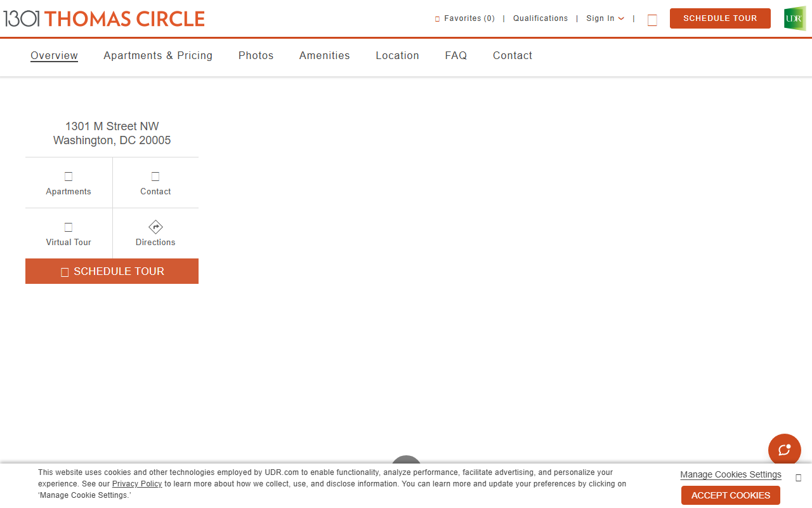Click the address 1301 M Street NW
Image resolution: width=812 pixels, height=508 pixels.
point(112,126)
